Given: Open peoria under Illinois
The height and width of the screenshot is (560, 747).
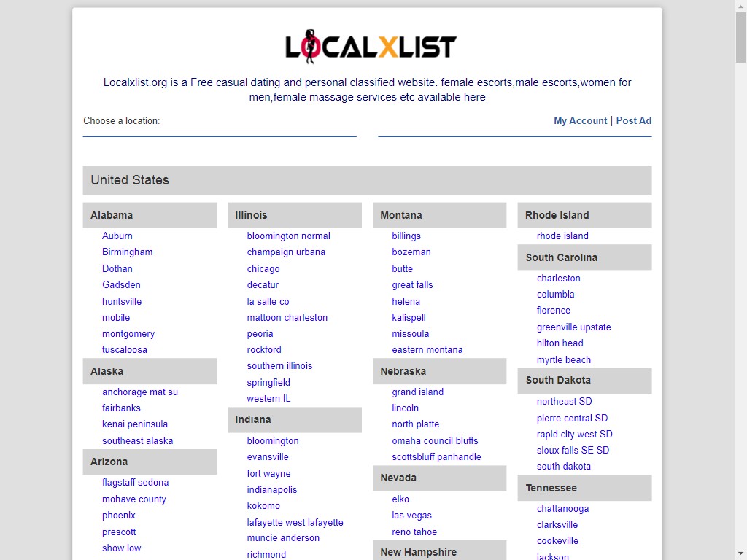Looking at the screenshot, I should [260, 334].
